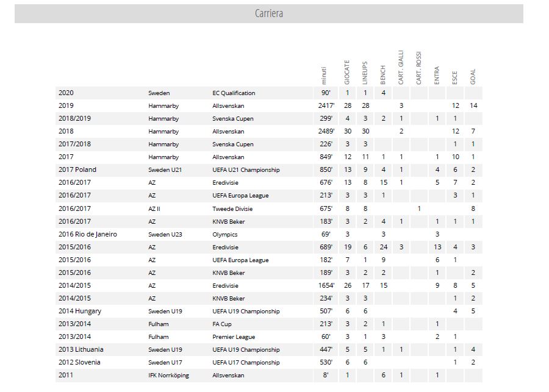This screenshot has height=392, width=549.
Task: Click the 689' minutes value
Action: tap(326, 247)
